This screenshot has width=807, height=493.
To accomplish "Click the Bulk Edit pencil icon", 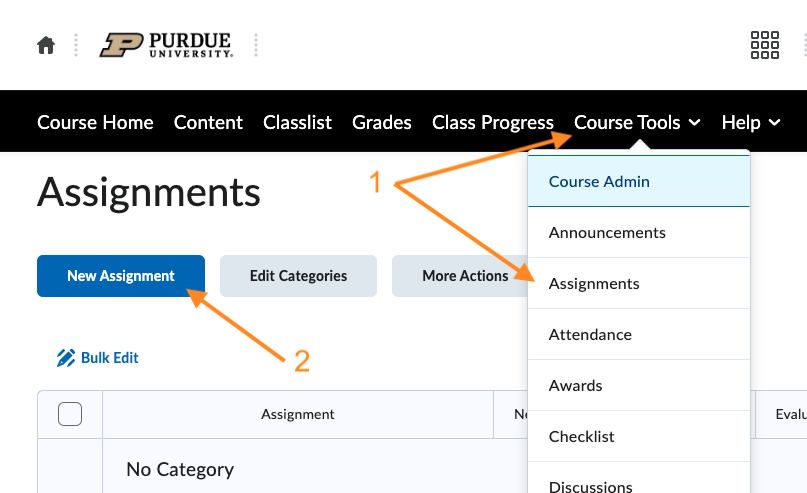I will coord(66,358).
